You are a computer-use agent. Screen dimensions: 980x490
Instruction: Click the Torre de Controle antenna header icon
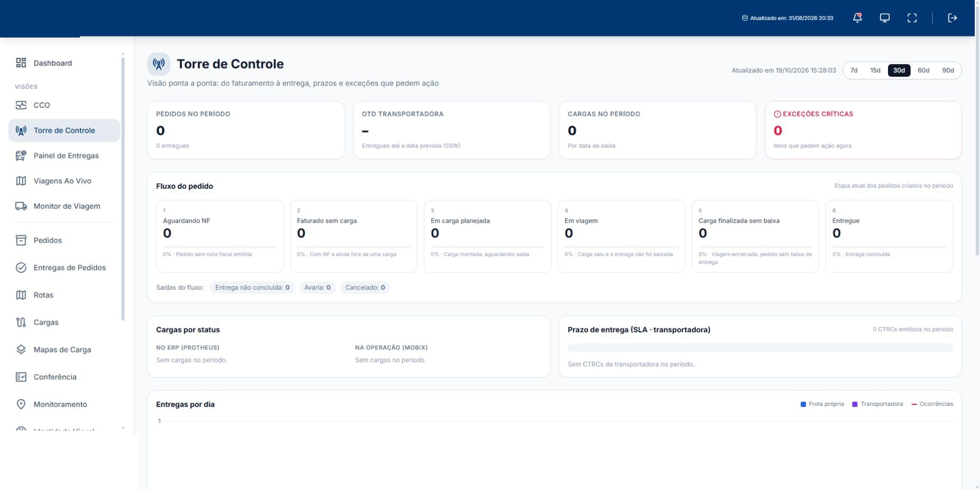tap(159, 64)
